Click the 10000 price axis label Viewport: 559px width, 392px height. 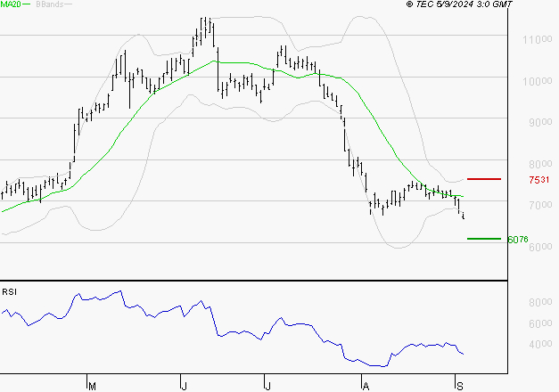click(538, 81)
